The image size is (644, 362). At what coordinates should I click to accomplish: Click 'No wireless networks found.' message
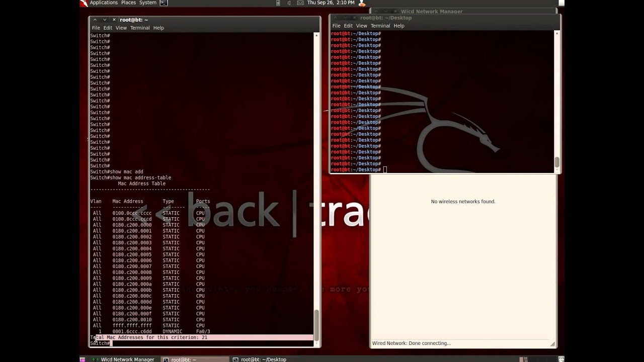(463, 202)
